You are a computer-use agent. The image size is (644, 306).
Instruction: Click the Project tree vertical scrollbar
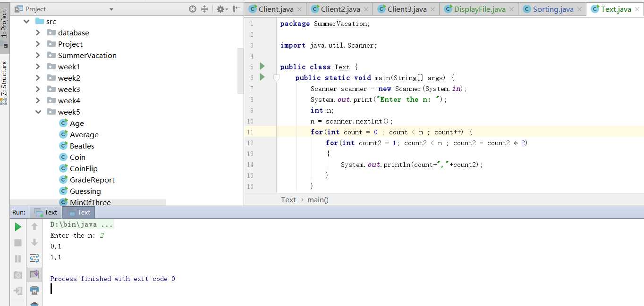click(240, 71)
